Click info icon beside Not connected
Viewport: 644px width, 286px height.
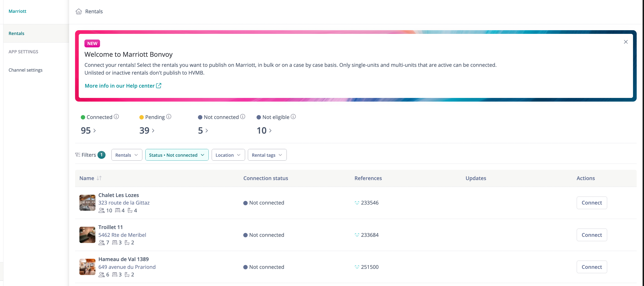point(243,117)
